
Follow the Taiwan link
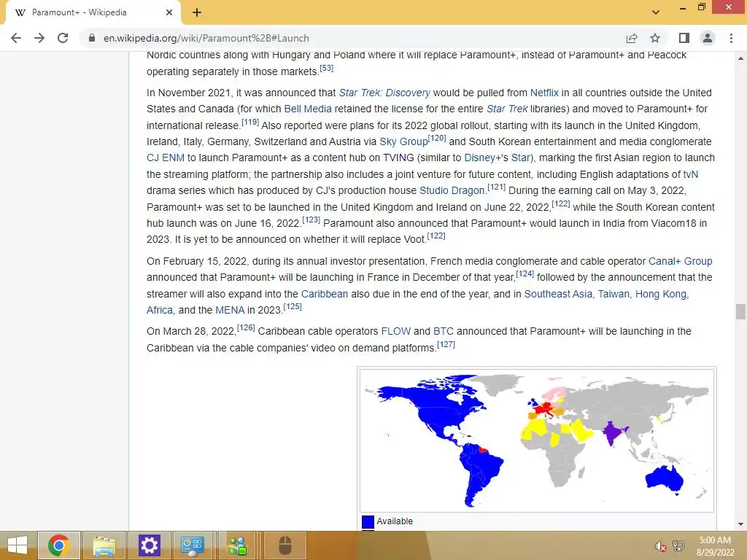(x=614, y=295)
